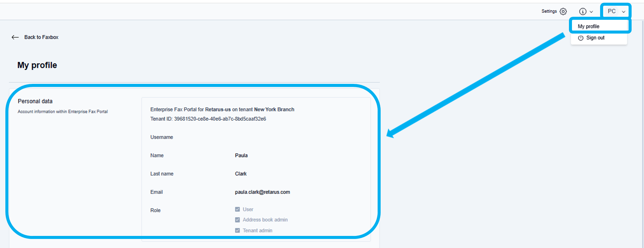Click the Settings text label
Image resolution: width=644 pixels, height=248 pixels.
pos(549,11)
